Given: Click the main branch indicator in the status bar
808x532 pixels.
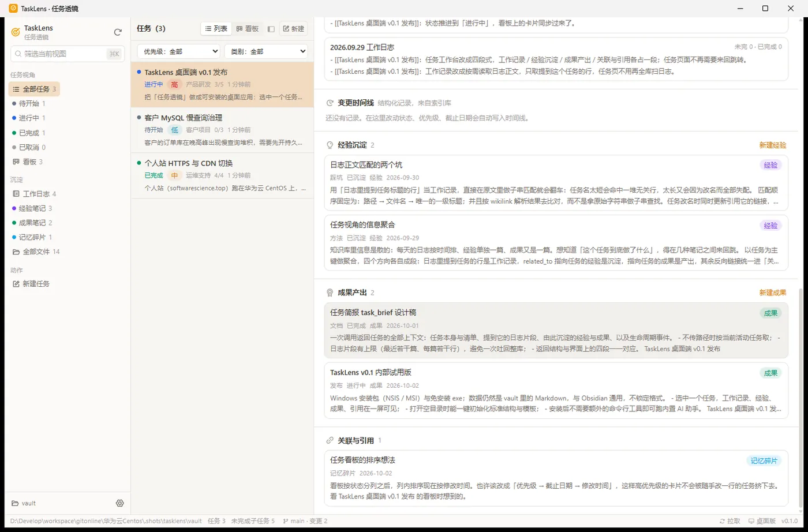Looking at the screenshot, I should coord(305,521).
